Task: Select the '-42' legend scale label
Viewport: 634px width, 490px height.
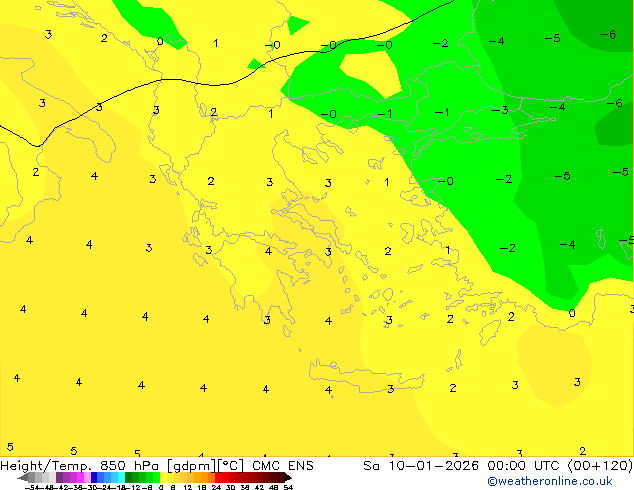Action: pos(63,487)
